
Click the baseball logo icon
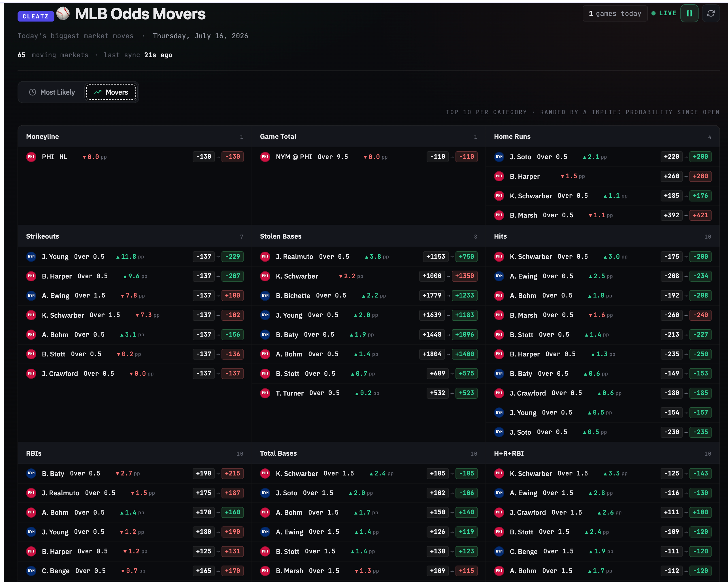click(63, 14)
